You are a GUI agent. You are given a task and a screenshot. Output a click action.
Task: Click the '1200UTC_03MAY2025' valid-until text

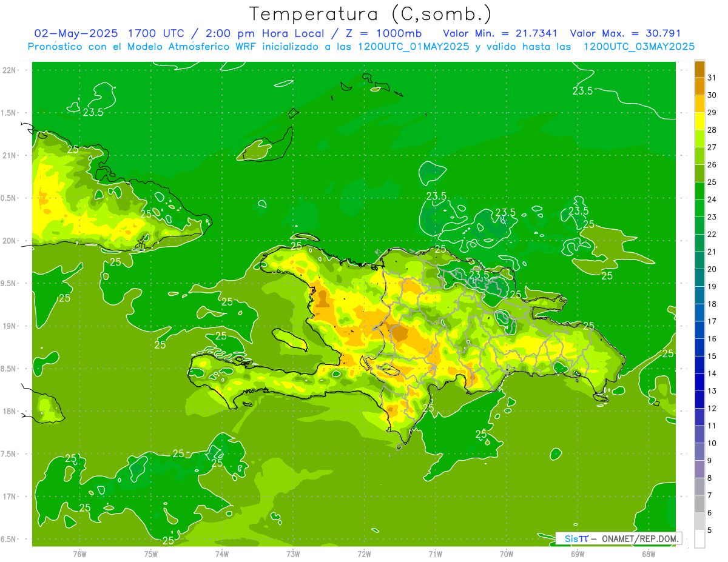click(x=639, y=47)
